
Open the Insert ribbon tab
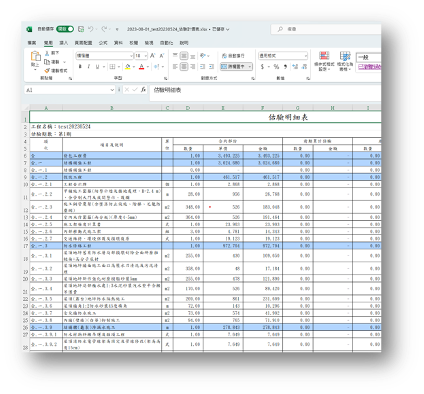(63, 43)
